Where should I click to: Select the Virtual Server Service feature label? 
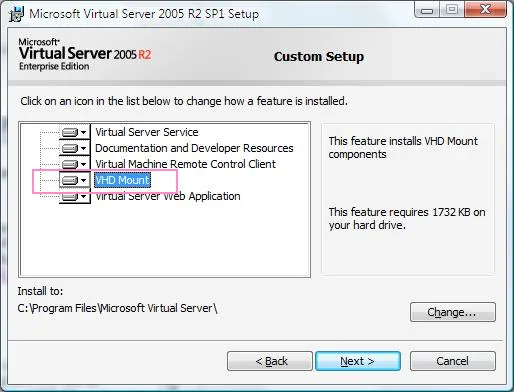147,132
